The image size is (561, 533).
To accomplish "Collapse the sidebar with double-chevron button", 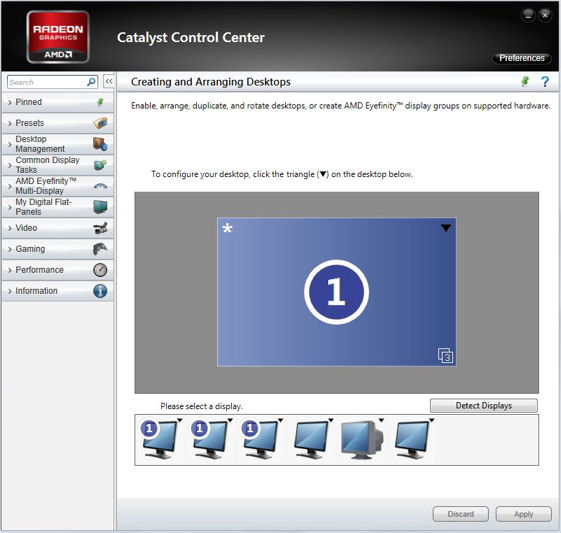I will tap(109, 82).
